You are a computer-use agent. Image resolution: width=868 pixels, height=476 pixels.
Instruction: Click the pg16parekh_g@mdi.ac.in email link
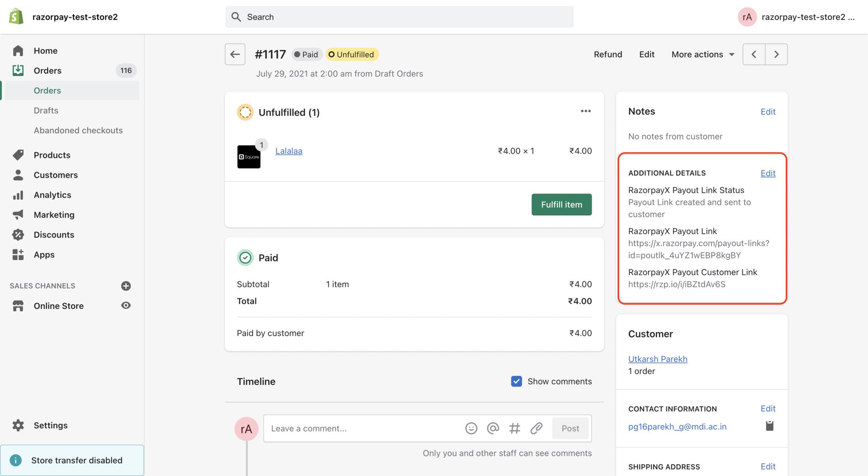(x=677, y=427)
